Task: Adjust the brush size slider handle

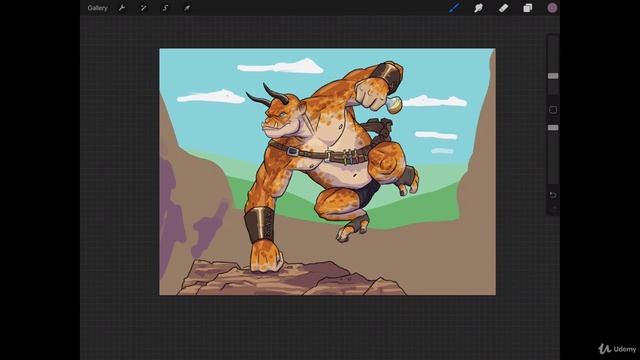Action: [x=553, y=76]
